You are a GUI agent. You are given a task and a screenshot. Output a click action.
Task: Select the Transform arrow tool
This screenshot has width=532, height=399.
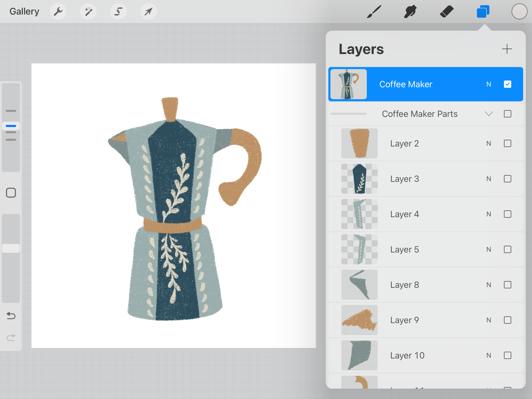pos(148,11)
